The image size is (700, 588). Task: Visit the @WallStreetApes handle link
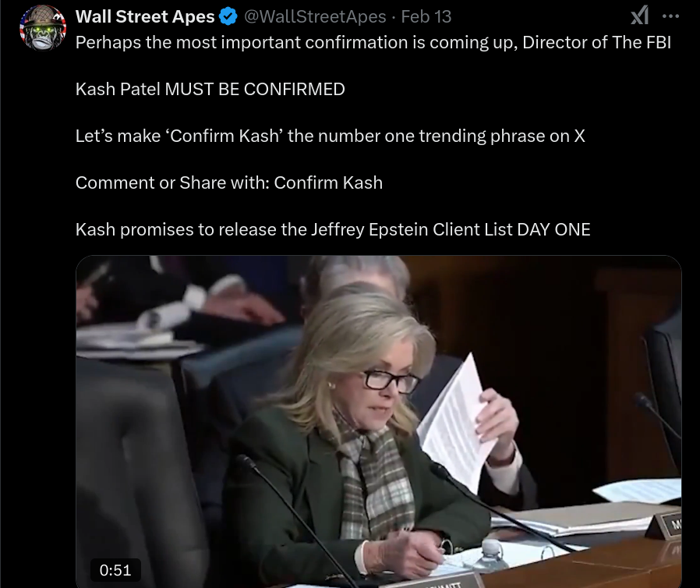(315, 17)
